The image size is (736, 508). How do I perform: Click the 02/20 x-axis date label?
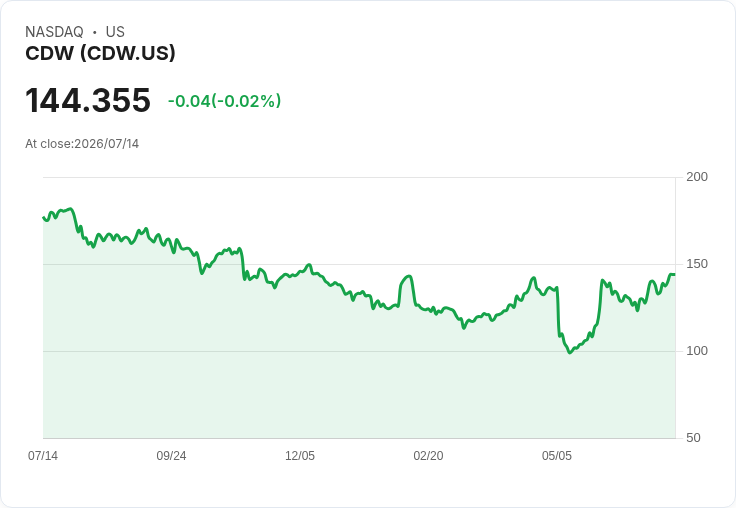coord(428,456)
